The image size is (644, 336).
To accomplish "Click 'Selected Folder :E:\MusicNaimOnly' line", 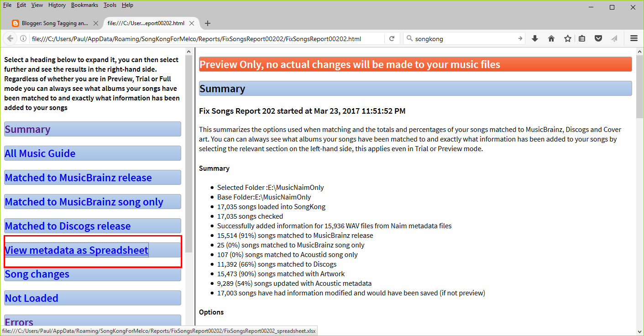I will 271,188.
